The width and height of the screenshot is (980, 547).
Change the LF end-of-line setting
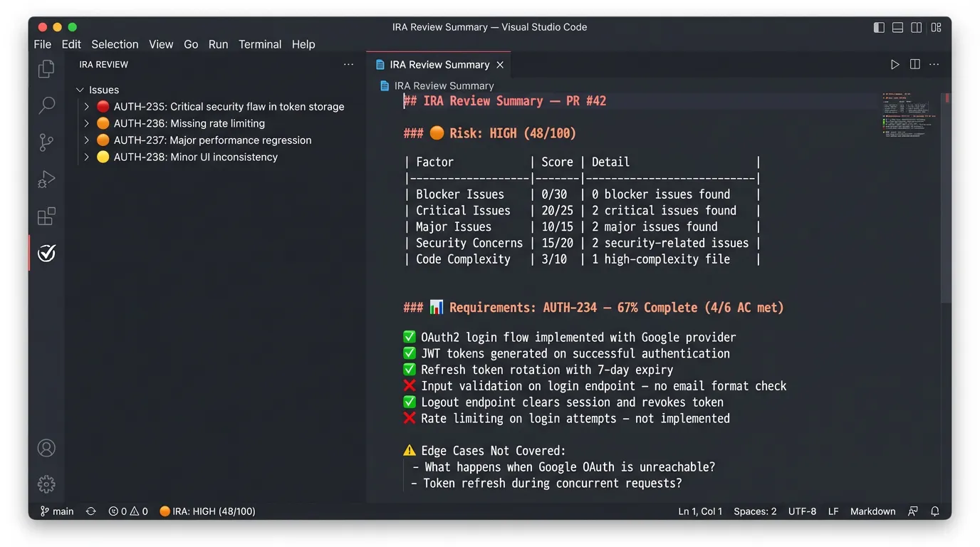[x=833, y=511]
